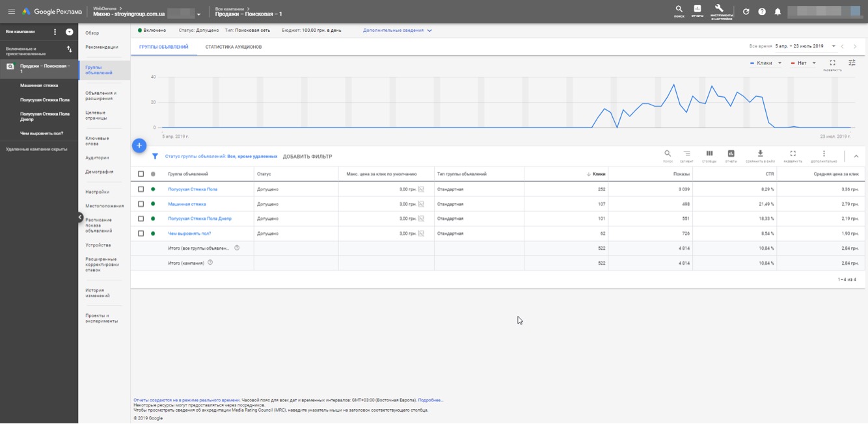Open the Чем выровнять пол? ad group link
Viewport: 868px width, 424px height.
[x=189, y=233]
